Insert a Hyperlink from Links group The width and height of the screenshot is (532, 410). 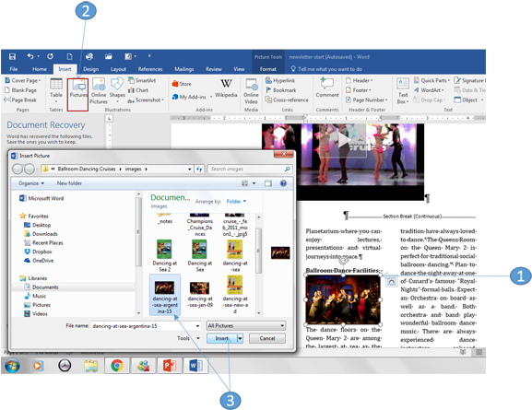(x=280, y=80)
